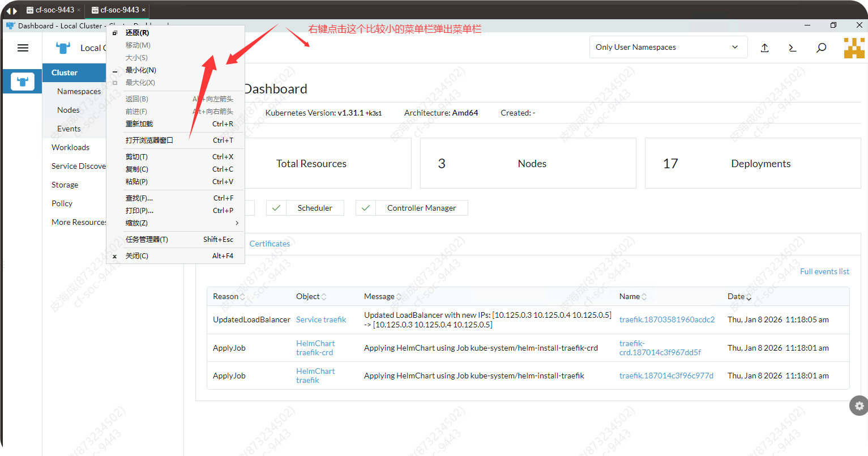Open the user avatar menu
This screenshot has width=868, height=456.
point(854,48)
